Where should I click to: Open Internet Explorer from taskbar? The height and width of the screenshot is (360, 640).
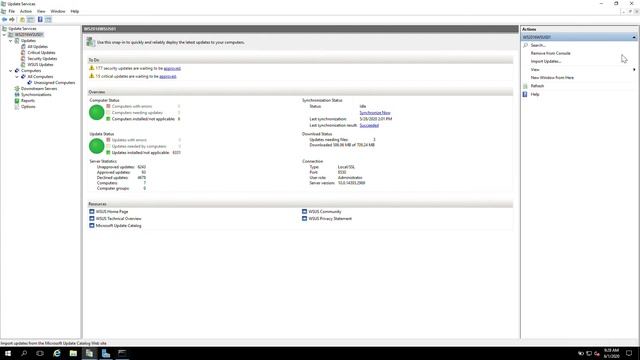click(57, 353)
